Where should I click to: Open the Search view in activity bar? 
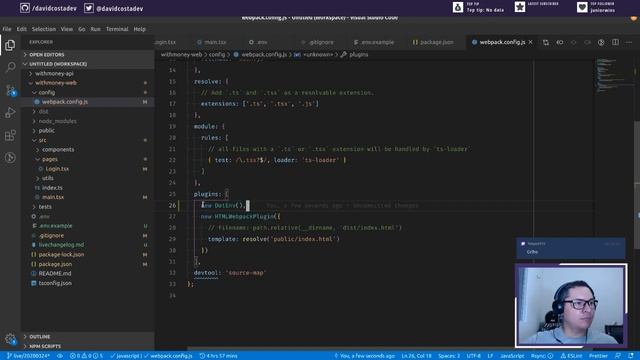point(10,67)
